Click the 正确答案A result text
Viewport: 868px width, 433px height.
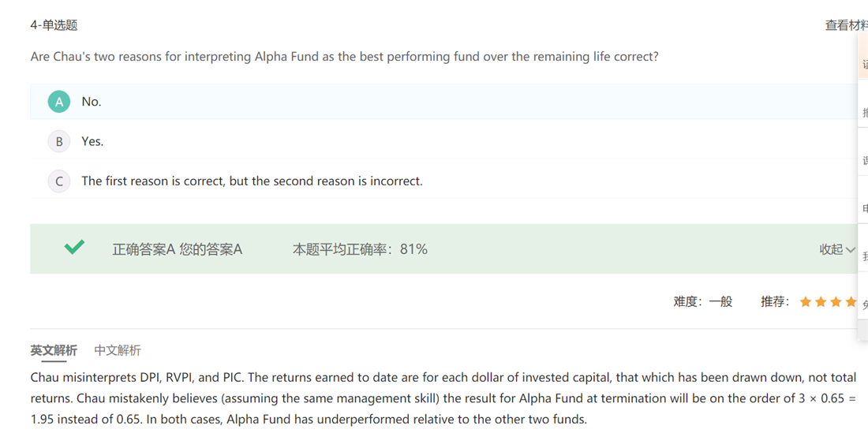[144, 249]
